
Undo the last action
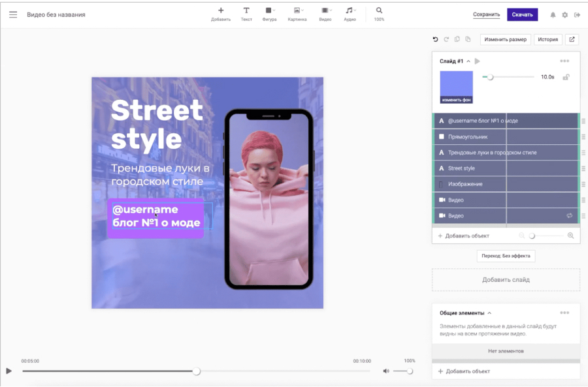435,39
